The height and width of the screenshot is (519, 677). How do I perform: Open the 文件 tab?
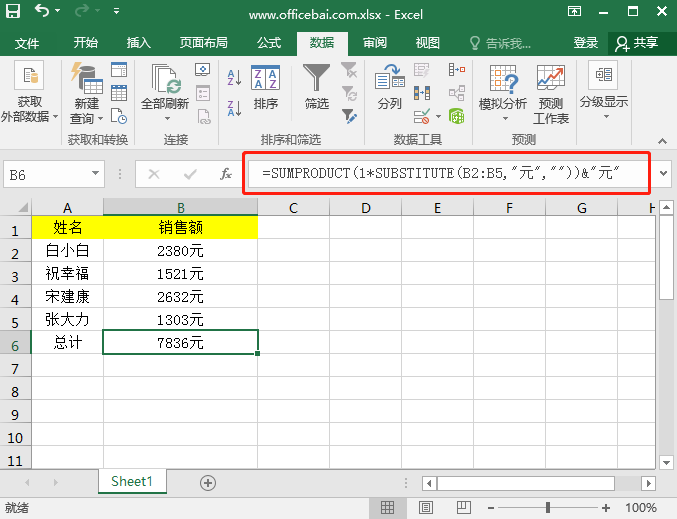(27, 43)
